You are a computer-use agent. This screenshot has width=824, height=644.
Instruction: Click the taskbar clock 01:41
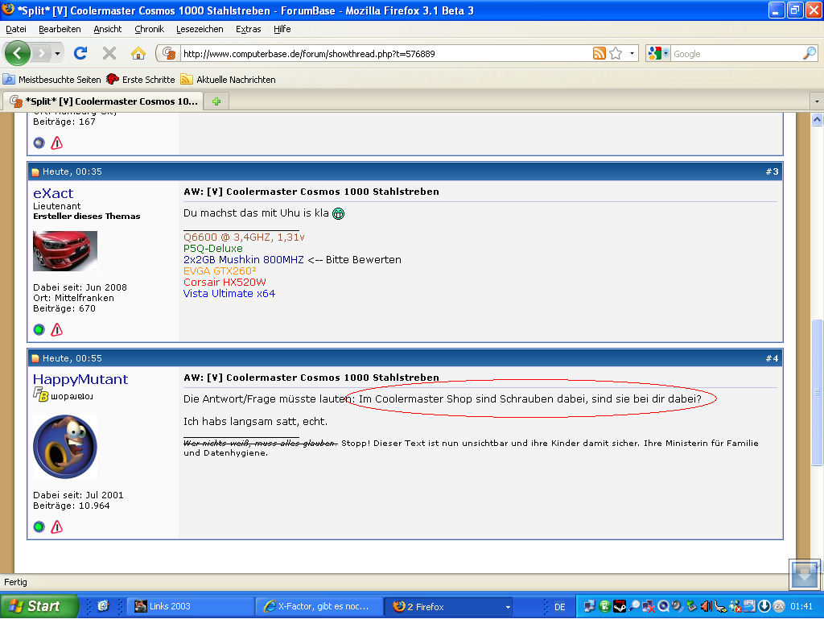click(801, 607)
